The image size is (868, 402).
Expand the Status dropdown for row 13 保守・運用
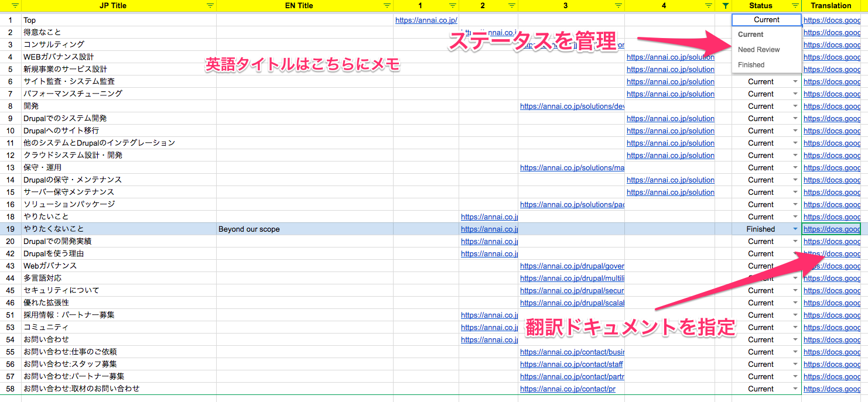(795, 168)
